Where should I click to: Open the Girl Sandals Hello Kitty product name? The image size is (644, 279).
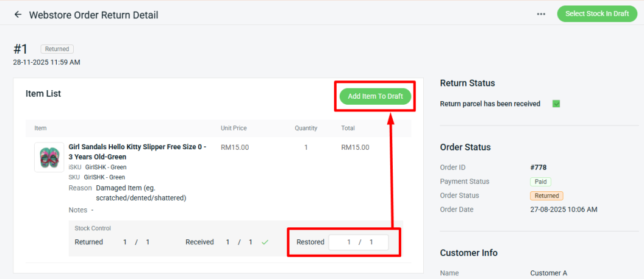(137, 152)
